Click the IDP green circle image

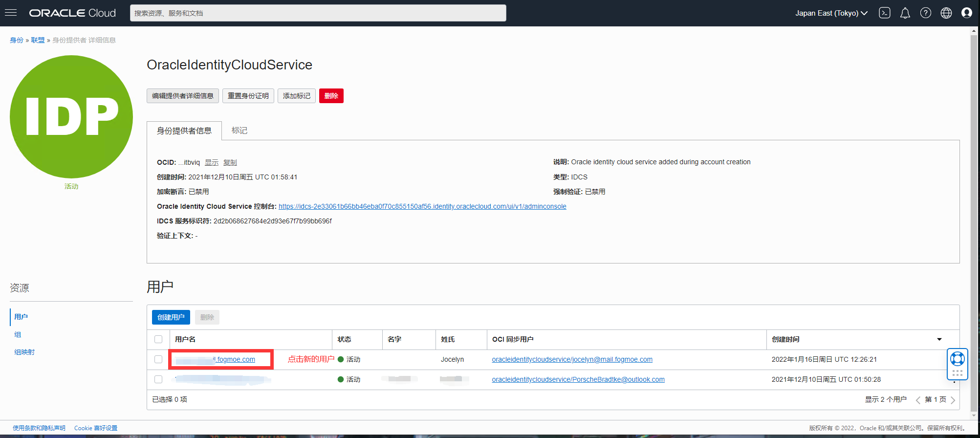click(71, 117)
